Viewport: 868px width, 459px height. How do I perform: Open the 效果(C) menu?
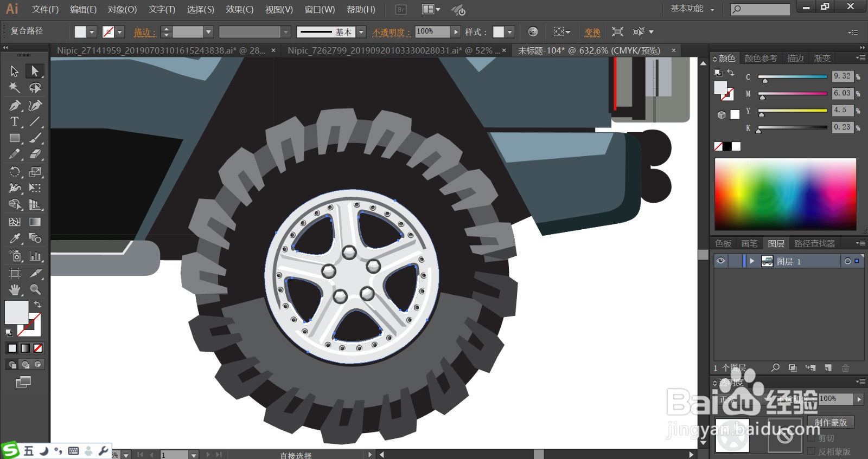(239, 9)
